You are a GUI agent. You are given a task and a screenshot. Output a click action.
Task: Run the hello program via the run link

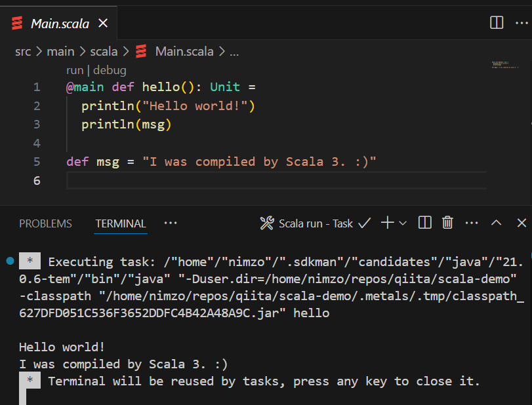(74, 69)
